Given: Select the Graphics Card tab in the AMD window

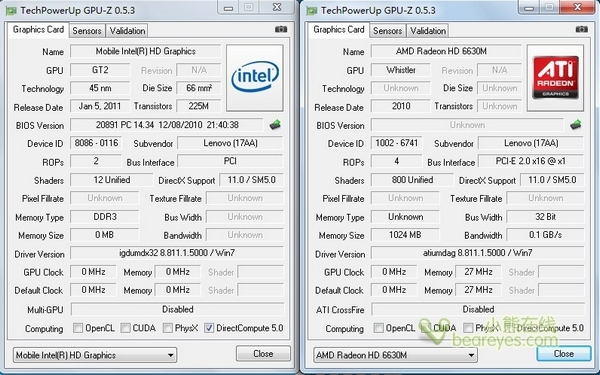Looking at the screenshot, I should point(339,29).
